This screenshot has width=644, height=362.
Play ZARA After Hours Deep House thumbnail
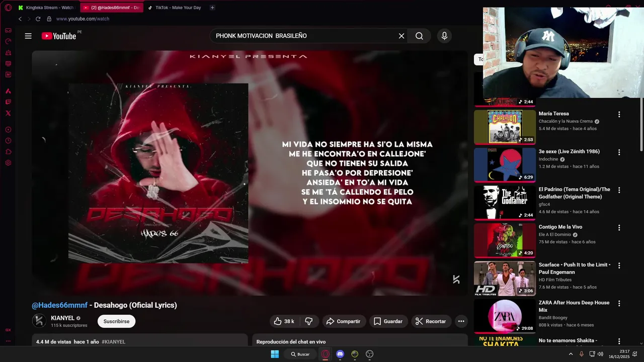click(505, 316)
